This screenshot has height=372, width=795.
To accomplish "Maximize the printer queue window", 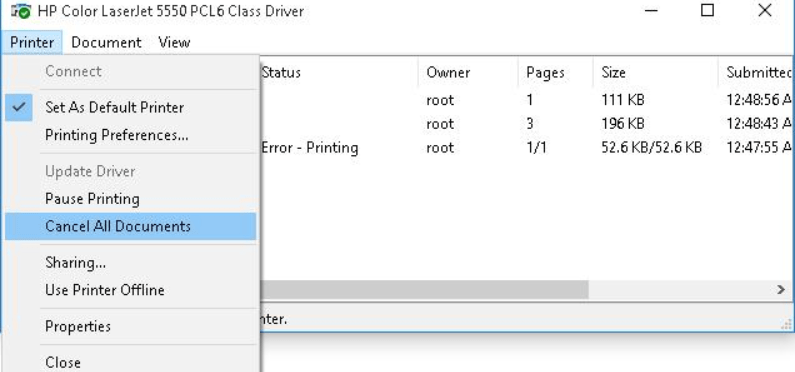I will 707,10.
